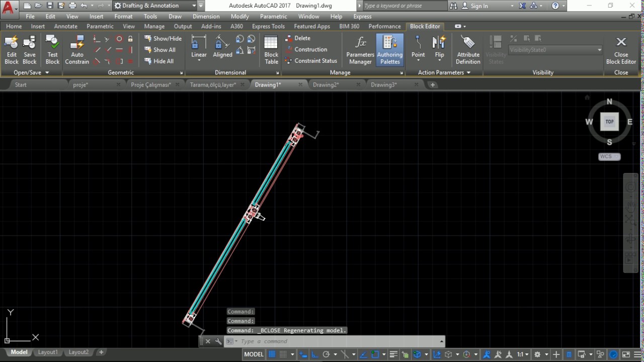
Task: Switch to the Drawing2* document tab
Action: coord(326,84)
